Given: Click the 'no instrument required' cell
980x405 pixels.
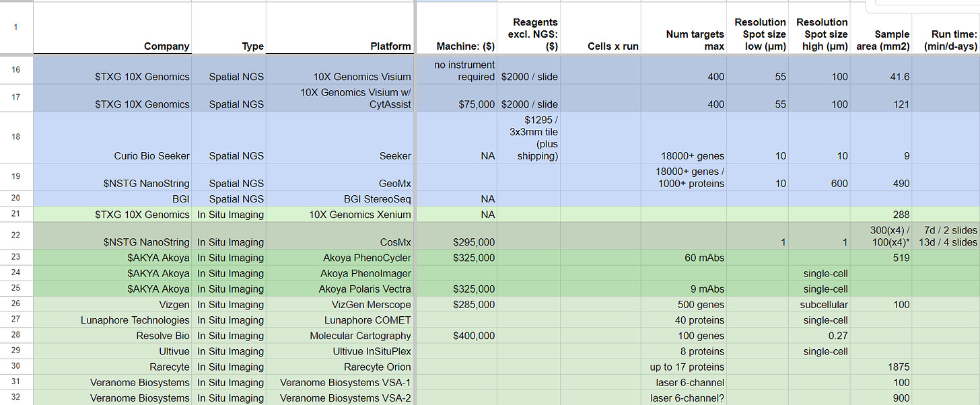Looking at the screenshot, I should 458,70.
